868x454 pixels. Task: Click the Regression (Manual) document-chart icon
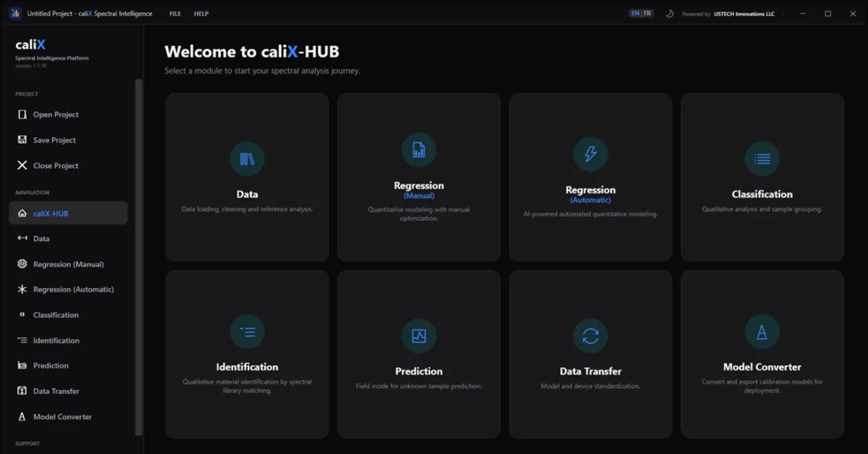point(419,150)
